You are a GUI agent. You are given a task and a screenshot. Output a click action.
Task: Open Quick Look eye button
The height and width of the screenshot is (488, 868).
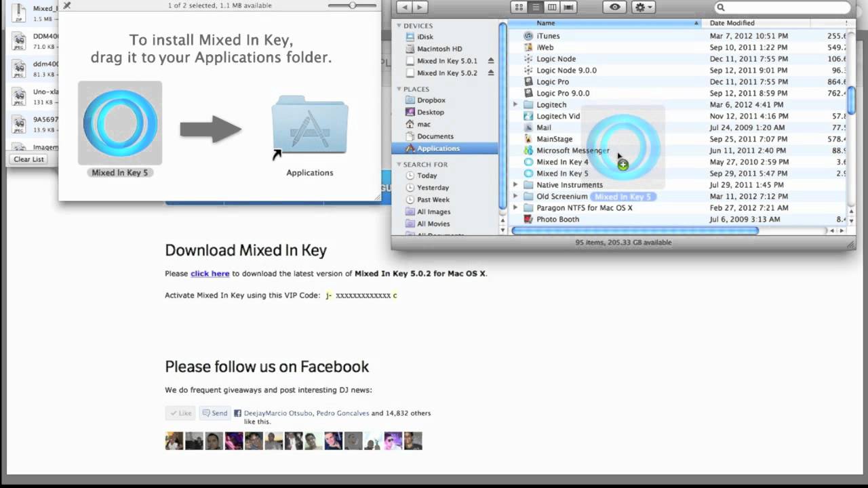614,7
